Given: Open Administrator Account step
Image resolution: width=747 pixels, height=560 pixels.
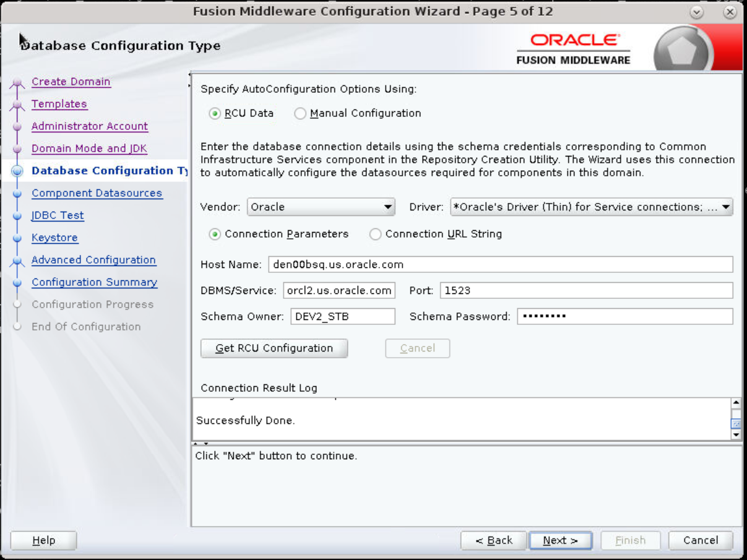Looking at the screenshot, I should pos(90,126).
